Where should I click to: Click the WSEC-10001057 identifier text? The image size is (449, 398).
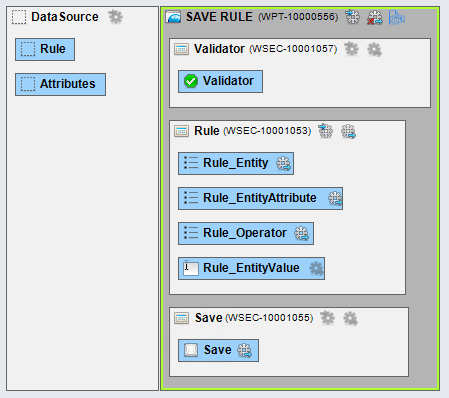click(x=293, y=49)
